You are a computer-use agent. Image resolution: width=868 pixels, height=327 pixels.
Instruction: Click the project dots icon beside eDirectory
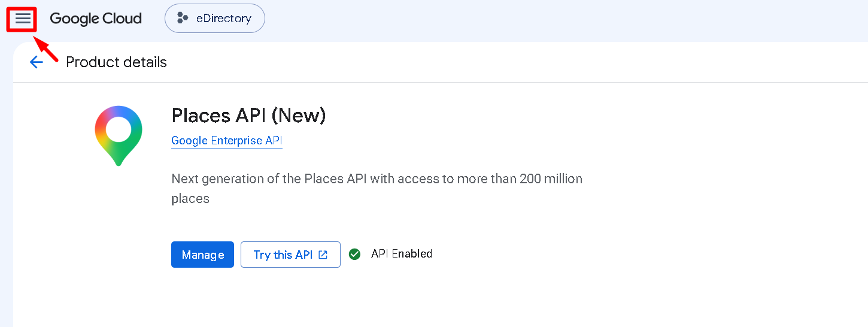[183, 19]
